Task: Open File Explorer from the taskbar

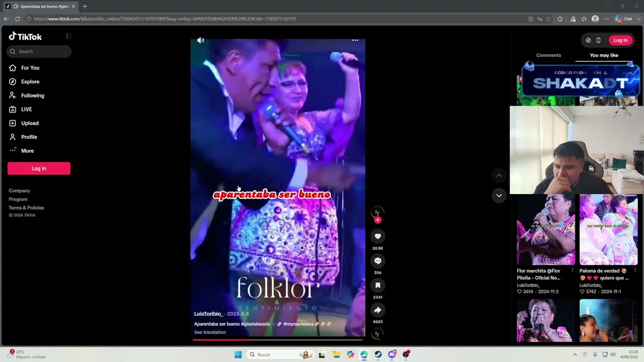Action: click(x=336, y=354)
